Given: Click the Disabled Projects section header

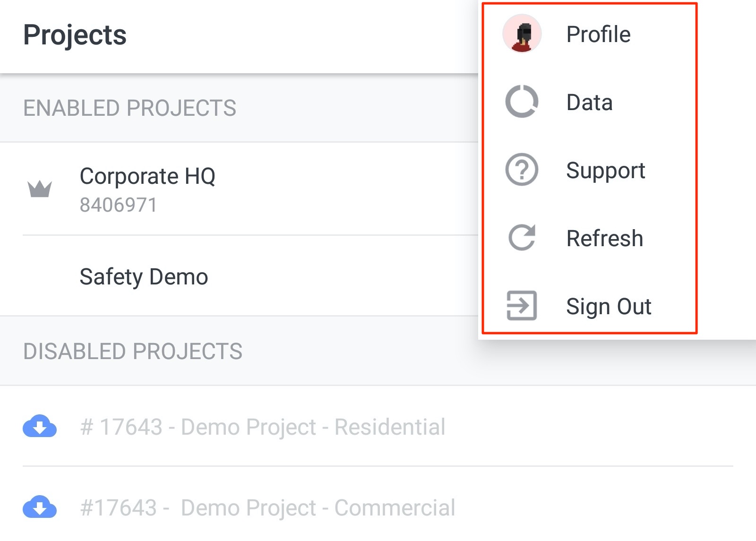Looking at the screenshot, I should [133, 351].
